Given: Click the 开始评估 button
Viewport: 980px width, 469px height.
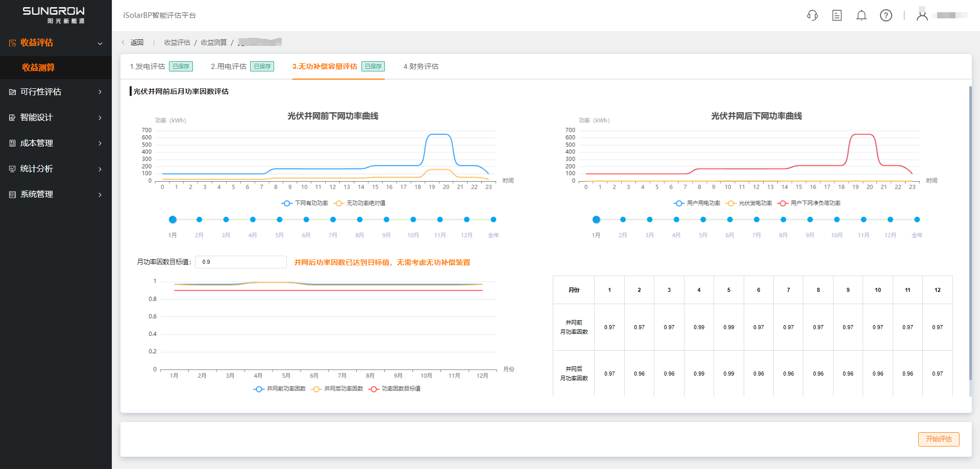Looking at the screenshot, I should click(939, 439).
